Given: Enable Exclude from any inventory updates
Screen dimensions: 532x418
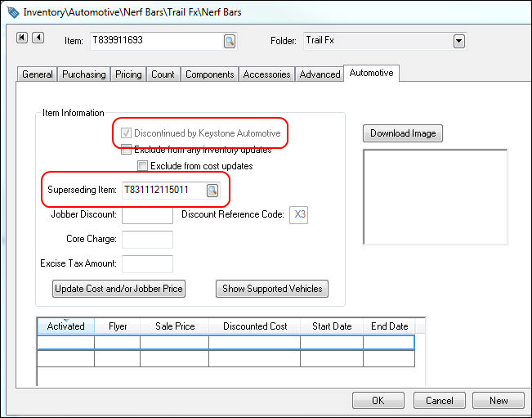Looking at the screenshot, I should (x=126, y=150).
